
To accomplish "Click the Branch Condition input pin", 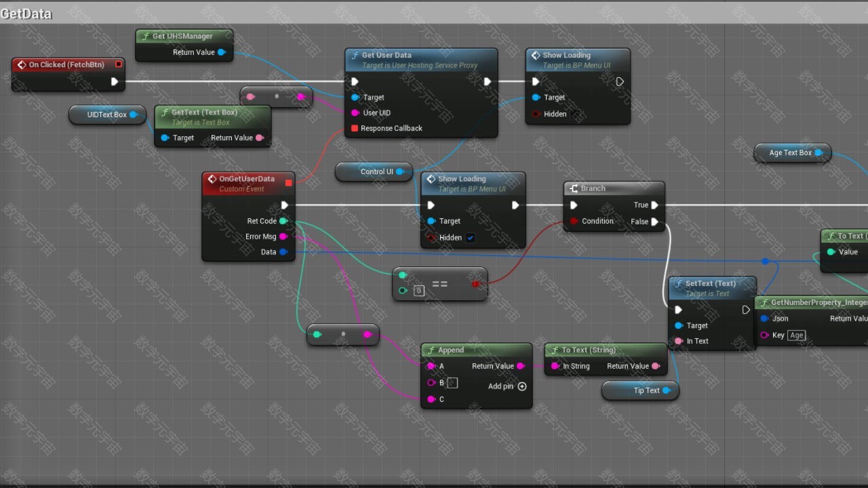I will tap(574, 221).
